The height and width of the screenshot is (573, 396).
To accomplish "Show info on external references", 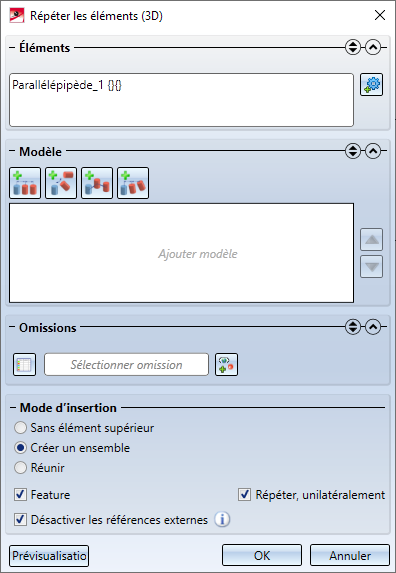I will point(222,519).
